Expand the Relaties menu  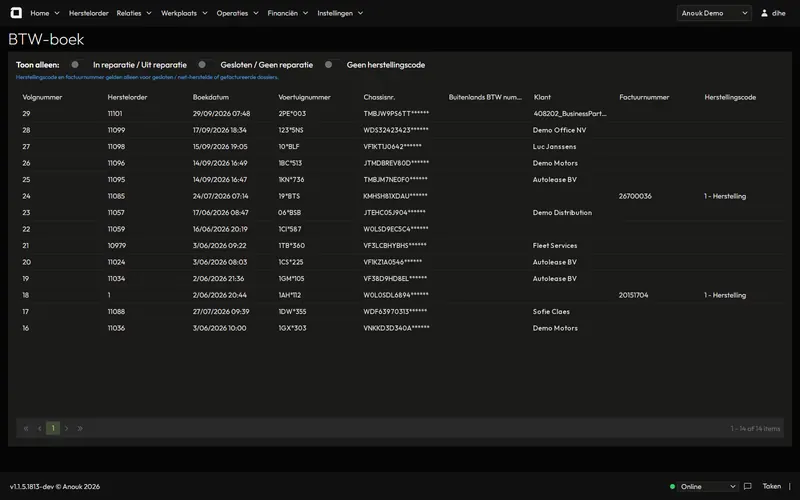click(x=134, y=13)
